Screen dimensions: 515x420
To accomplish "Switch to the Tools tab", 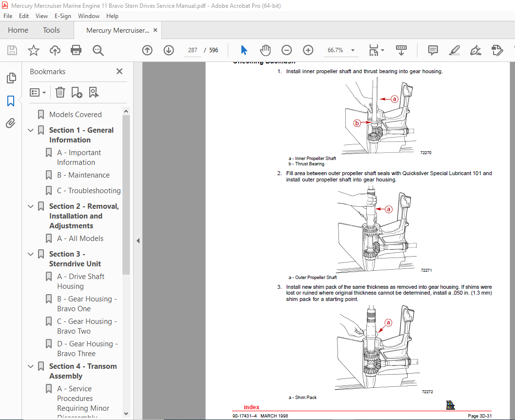I will click(51, 30).
